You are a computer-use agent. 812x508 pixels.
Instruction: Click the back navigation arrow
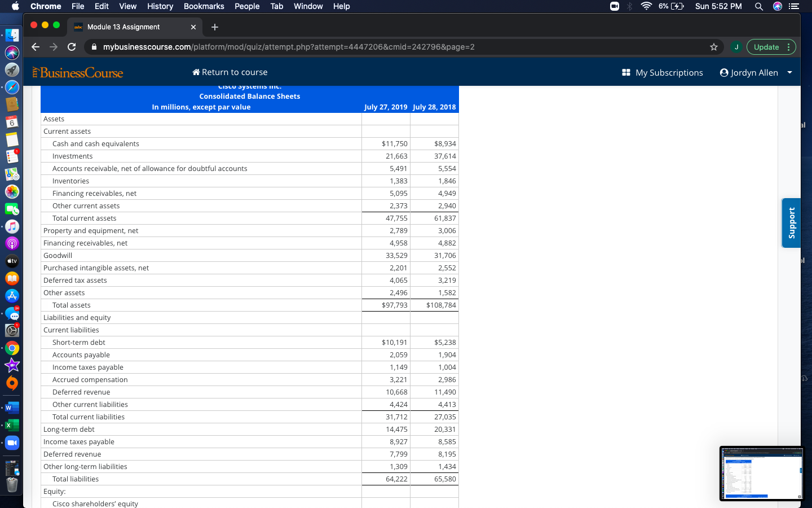(35, 47)
